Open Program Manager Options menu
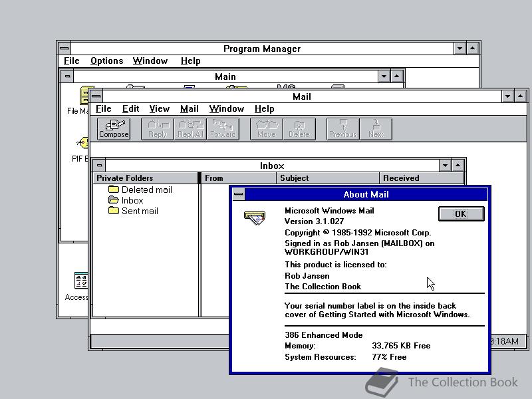This screenshot has height=399, width=532. [107, 61]
